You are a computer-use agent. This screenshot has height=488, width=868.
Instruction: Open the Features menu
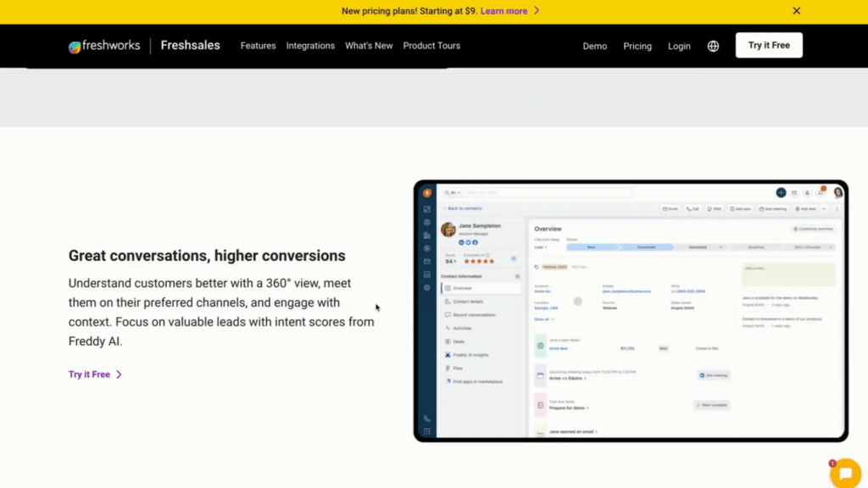258,46
